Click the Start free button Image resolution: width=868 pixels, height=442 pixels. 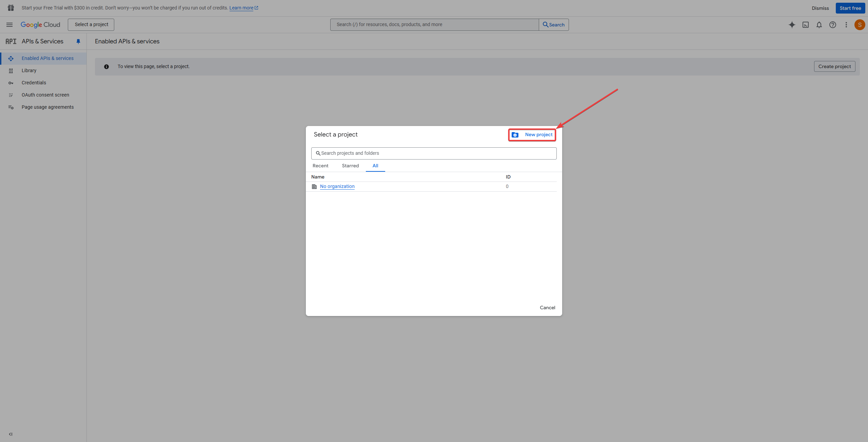click(x=850, y=8)
